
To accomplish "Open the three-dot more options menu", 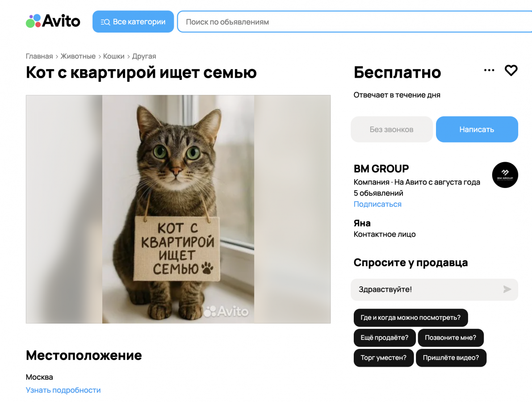I will (x=489, y=70).
